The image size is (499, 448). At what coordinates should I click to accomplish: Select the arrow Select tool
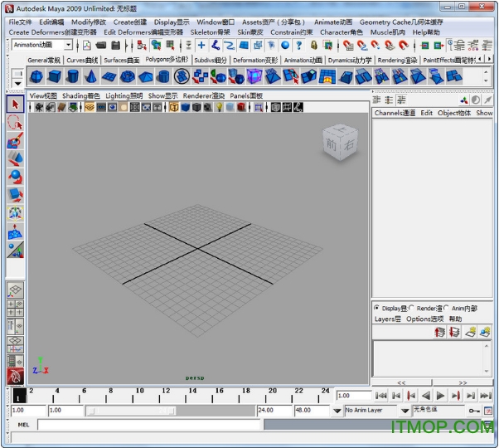(15, 105)
